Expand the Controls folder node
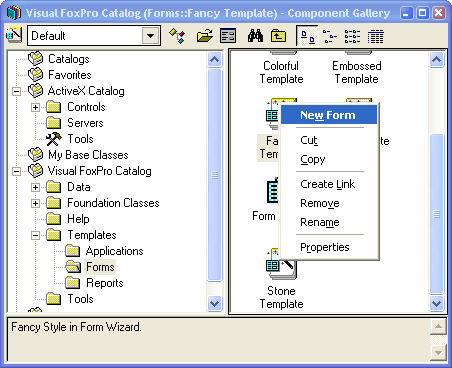This screenshot has height=368, width=452. [35, 107]
